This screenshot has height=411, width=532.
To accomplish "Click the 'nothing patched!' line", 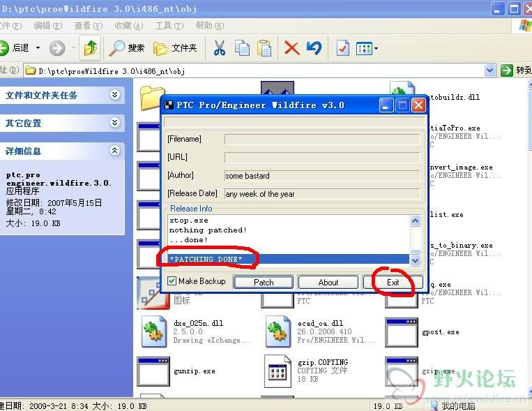I will 208,230.
